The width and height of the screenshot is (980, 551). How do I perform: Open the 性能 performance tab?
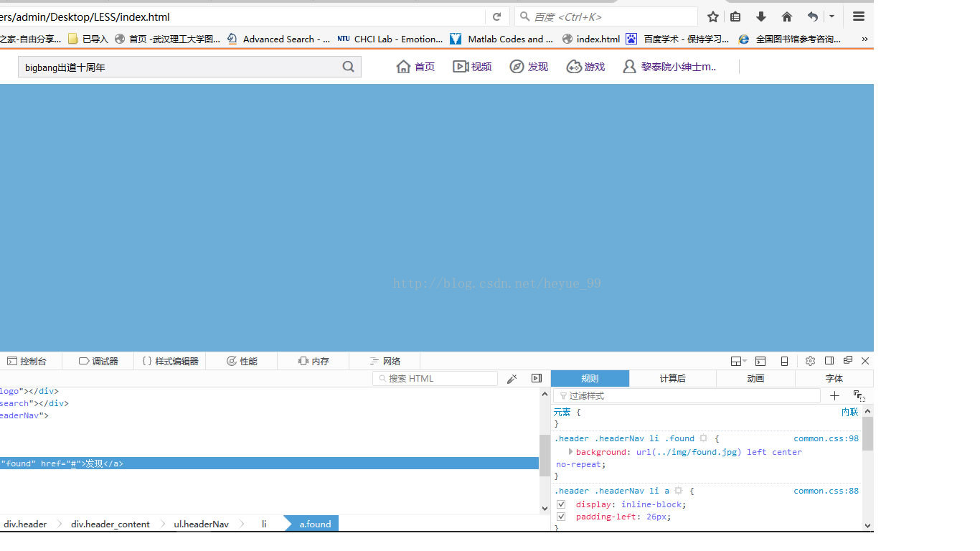click(x=242, y=361)
